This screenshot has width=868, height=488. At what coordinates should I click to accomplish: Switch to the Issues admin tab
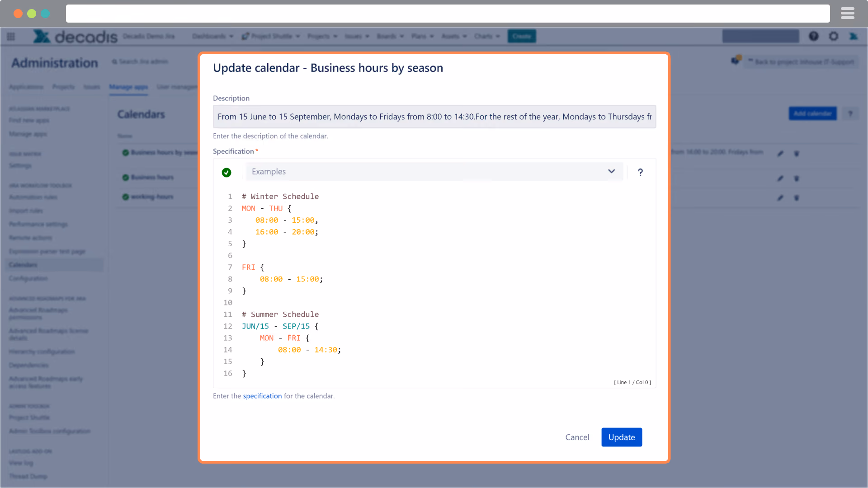point(92,87)
